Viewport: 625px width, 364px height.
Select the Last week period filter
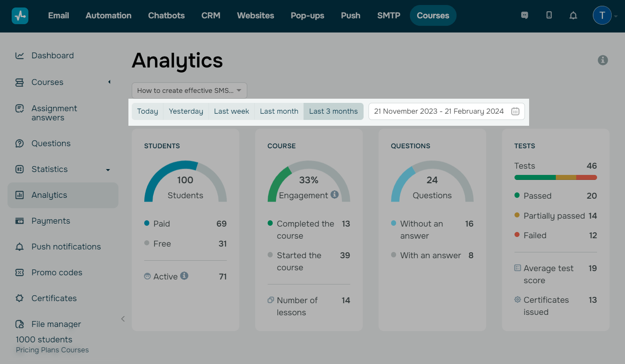pos(231,112)
